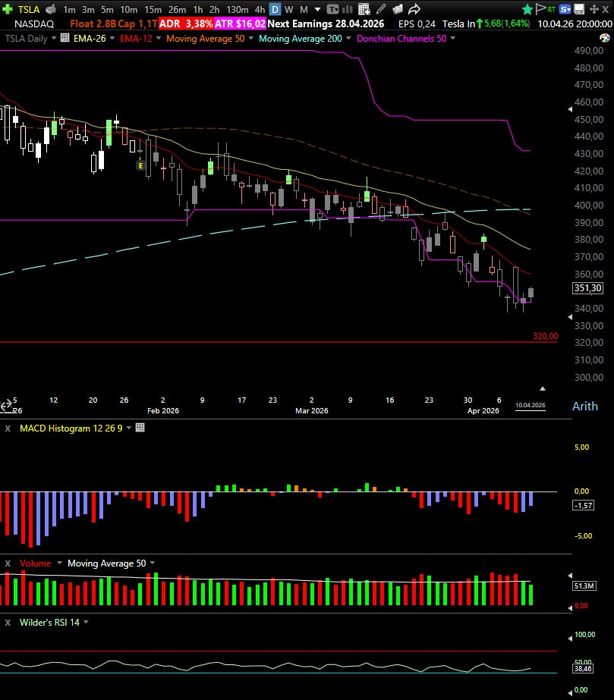The width and height of the screenshot is (614, 700).
Task: Click the folders chart library icon
Action: click(397, 9)
